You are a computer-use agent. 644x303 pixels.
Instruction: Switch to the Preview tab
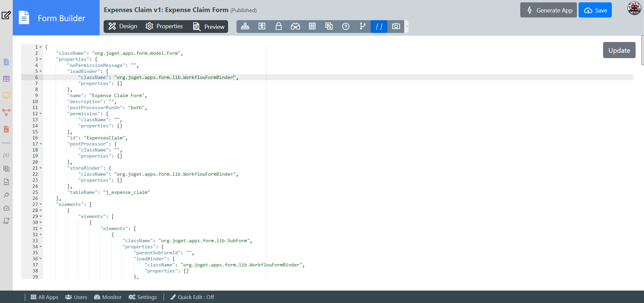[209, 27]
